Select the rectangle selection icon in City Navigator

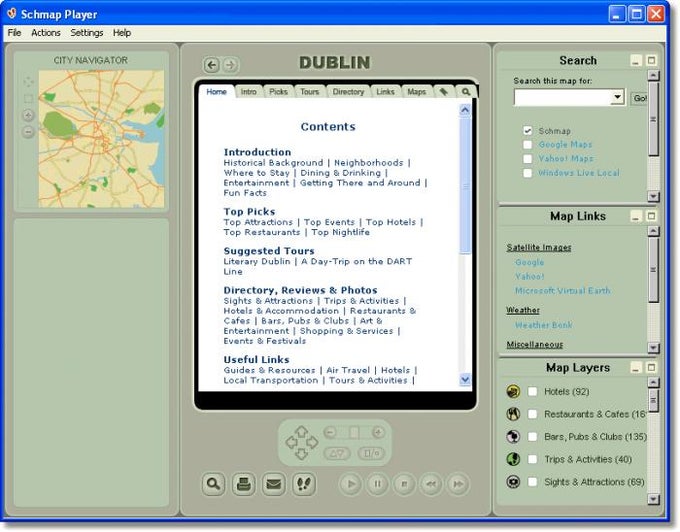28,98
